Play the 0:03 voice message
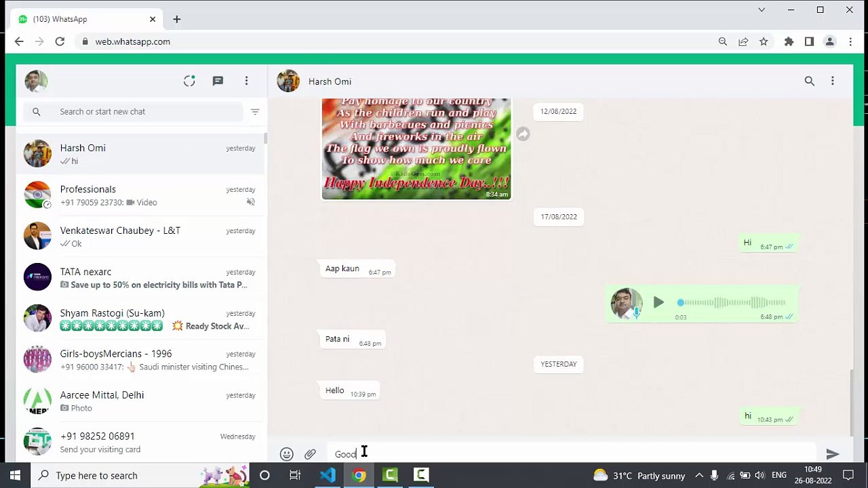The image size is (868, 488). pos(658,302)
